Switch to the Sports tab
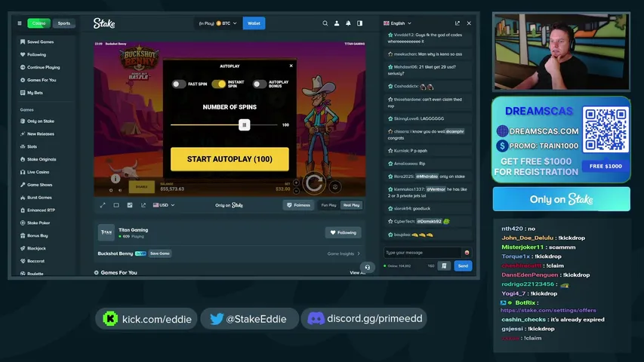Viewport: 644px width, 362px height. click(64, 23)
